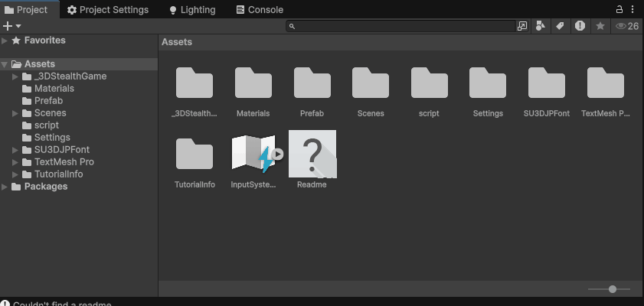Viewport: 644px width, 306px height.
Task: Switch to the Console tab
Action: coord(259,10)
